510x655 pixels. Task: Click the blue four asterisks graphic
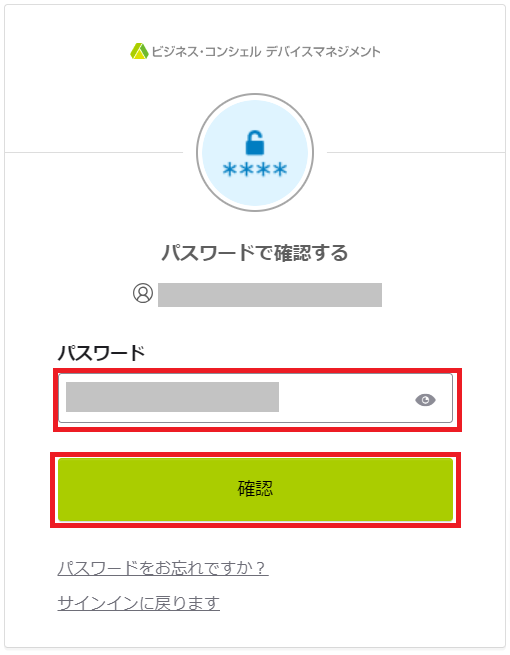point(255,170)
